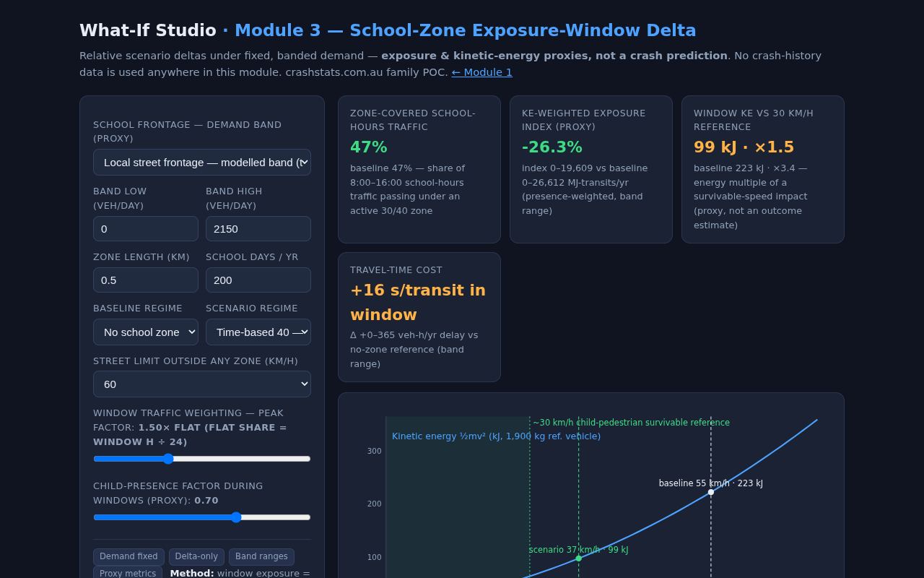
Task: Open the Baseline Regime dropdown
Action: [146, 332]
